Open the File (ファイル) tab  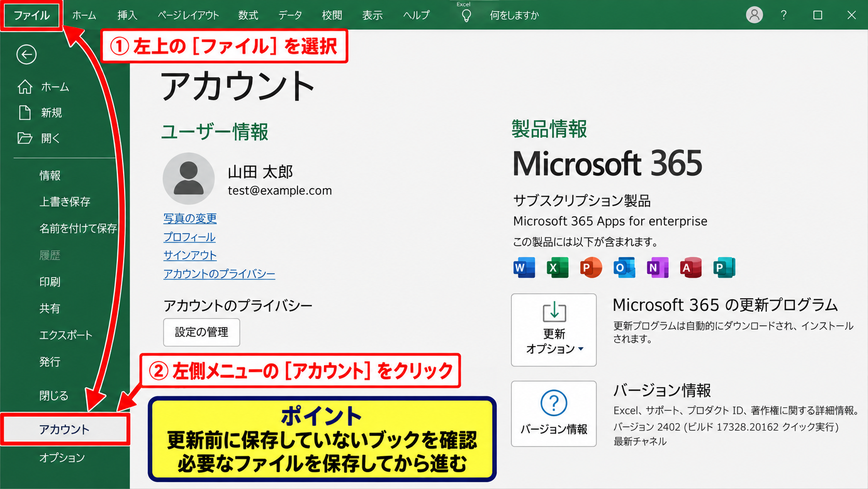(32, 16)
